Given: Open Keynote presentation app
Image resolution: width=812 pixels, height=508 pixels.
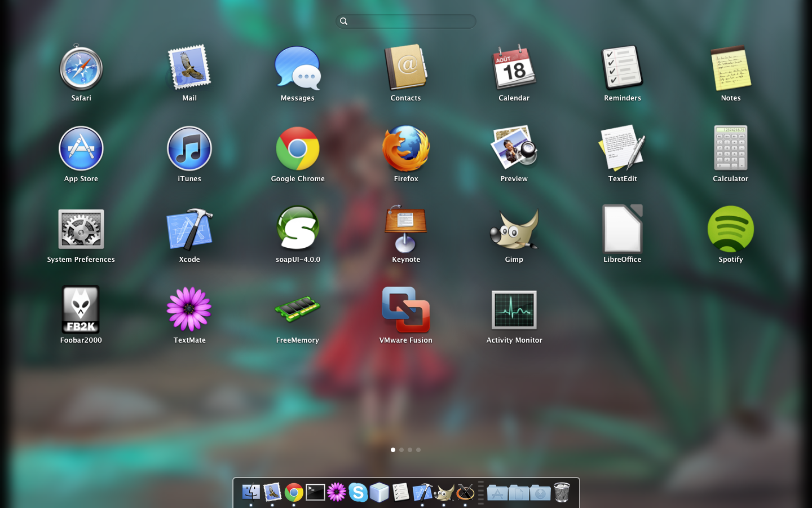Looking at the screenshot, I should pos(405,229).
